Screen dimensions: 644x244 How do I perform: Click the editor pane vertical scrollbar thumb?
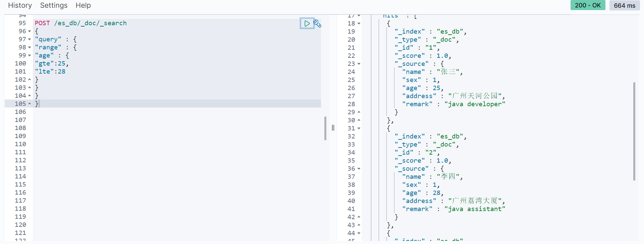coord(325,128)
